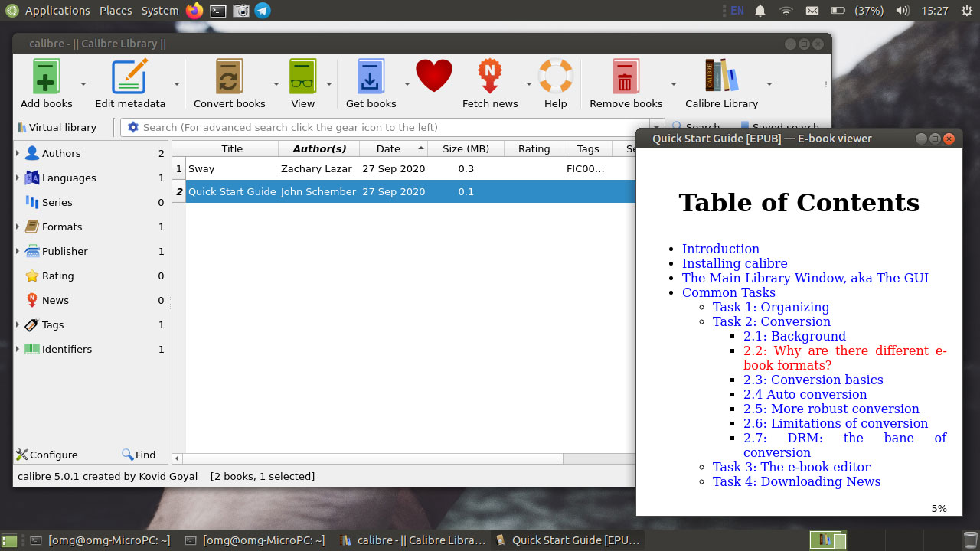Follow the Task 4: Downloading News link
This screenshot has width=980, height=551.
pyautogui.click(x=796, y=481)
